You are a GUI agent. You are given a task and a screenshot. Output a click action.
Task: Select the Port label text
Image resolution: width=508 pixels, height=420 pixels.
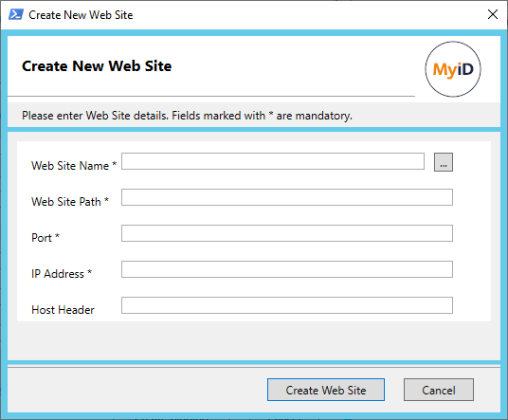coord(45,238)
